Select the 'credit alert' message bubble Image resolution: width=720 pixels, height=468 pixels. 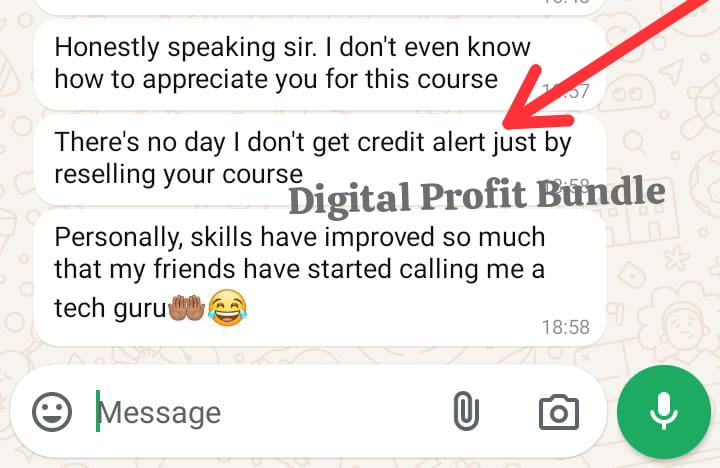coord(320,159)
